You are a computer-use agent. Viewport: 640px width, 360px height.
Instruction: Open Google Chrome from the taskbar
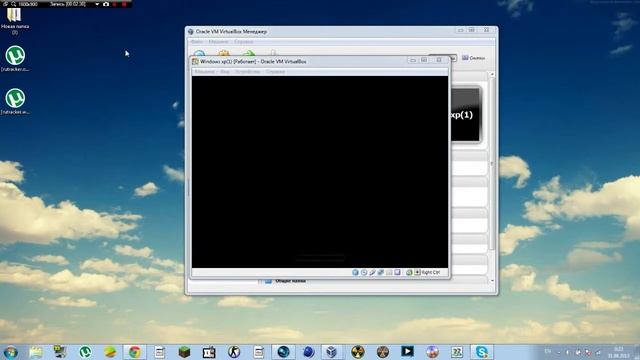(x=135, y=352)
